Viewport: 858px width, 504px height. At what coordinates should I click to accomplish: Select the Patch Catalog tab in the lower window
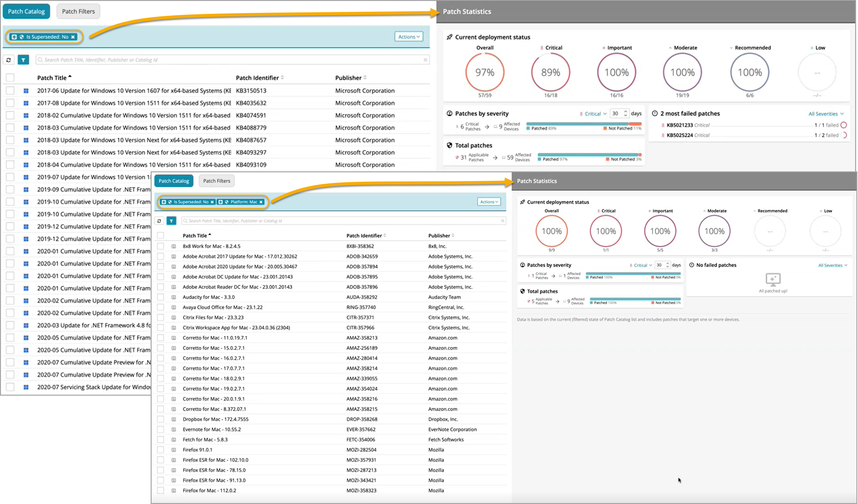click(x=174, y=181)
